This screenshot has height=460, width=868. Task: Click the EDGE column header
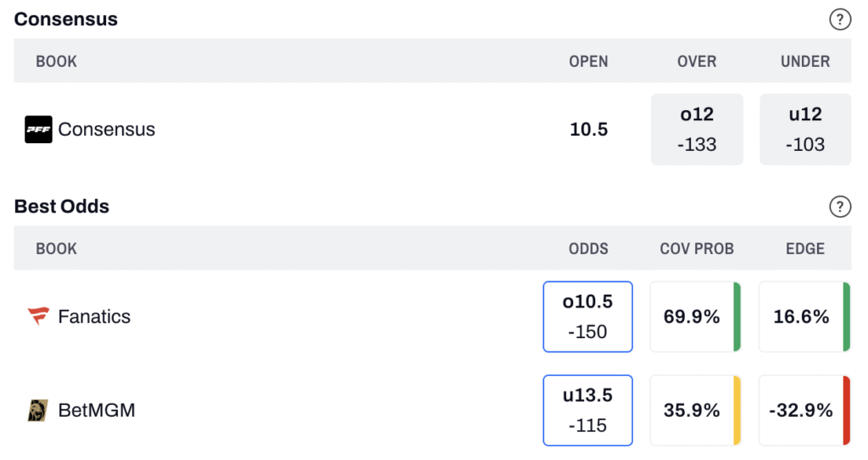pos(804,249)
